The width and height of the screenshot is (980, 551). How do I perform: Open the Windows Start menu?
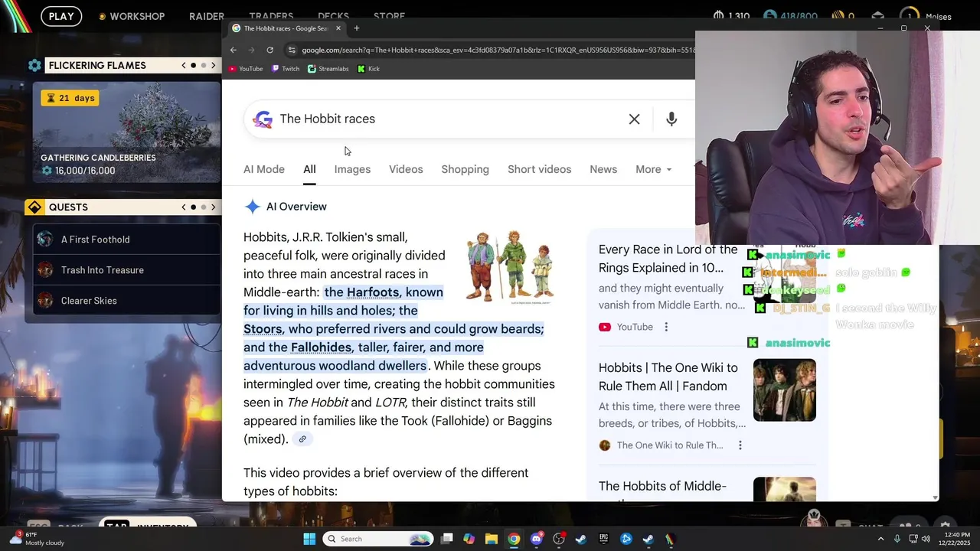click(309, 539)
